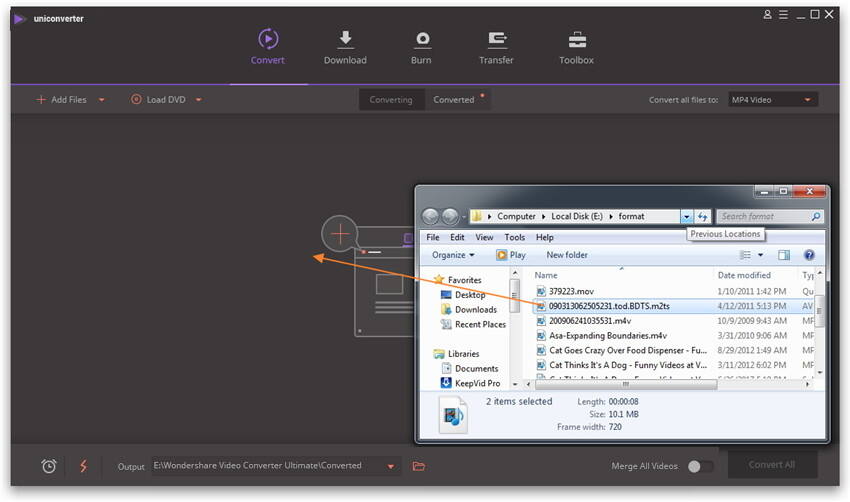Expand the Load DVD dropdown arrow
The width and height of the screenshot is (850, 502).
(x=198, y=100)
